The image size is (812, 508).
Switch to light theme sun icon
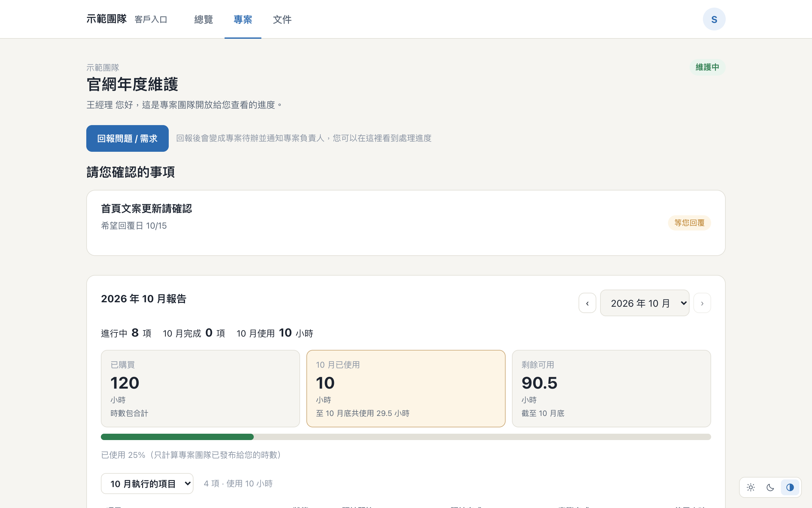click(x=750, y=487)
